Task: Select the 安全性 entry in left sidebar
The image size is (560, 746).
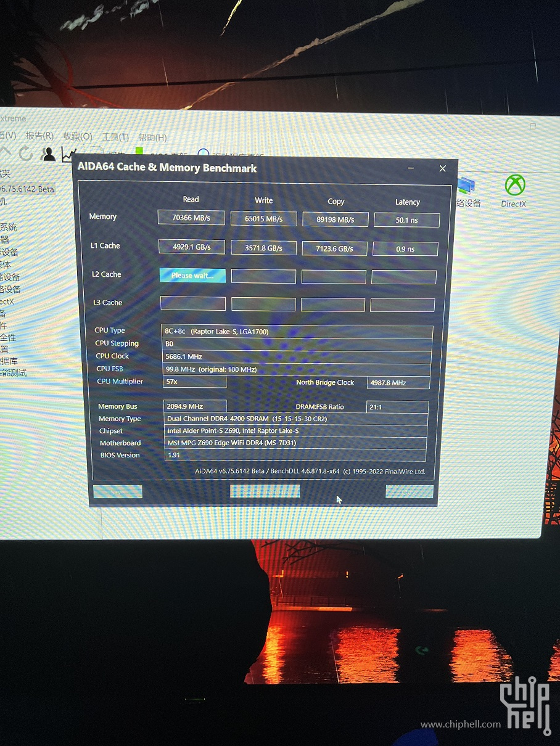Action: [8, 337]
